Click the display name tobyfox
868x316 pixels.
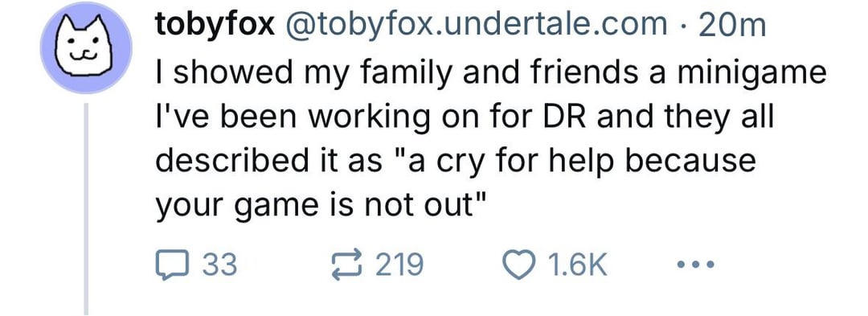215,25
